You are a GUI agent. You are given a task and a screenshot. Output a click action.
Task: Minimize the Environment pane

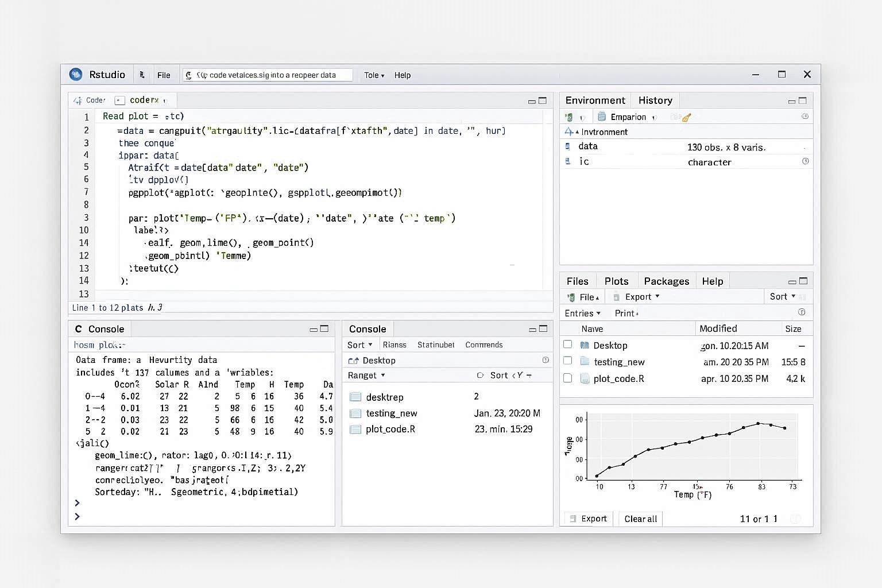792,101
